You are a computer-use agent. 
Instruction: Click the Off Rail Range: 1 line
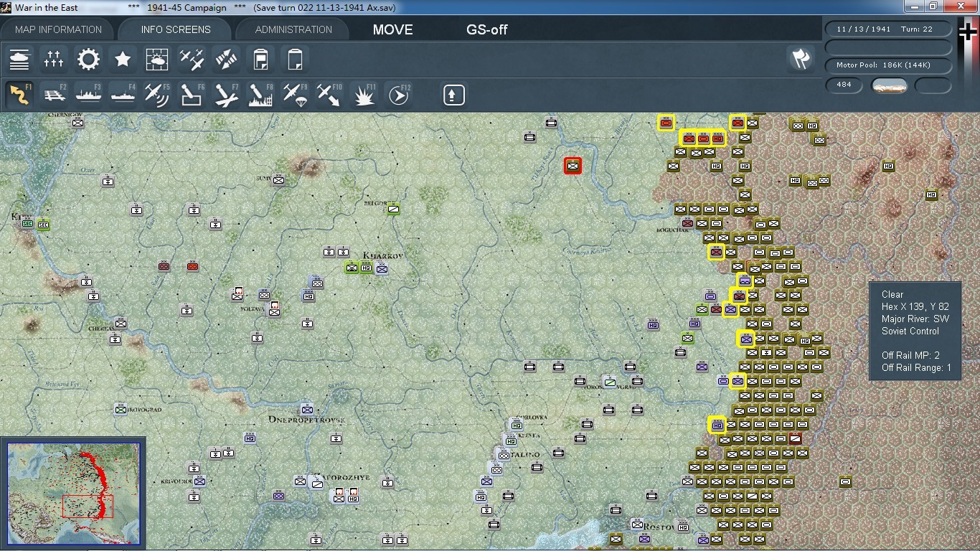pos(917,367)
